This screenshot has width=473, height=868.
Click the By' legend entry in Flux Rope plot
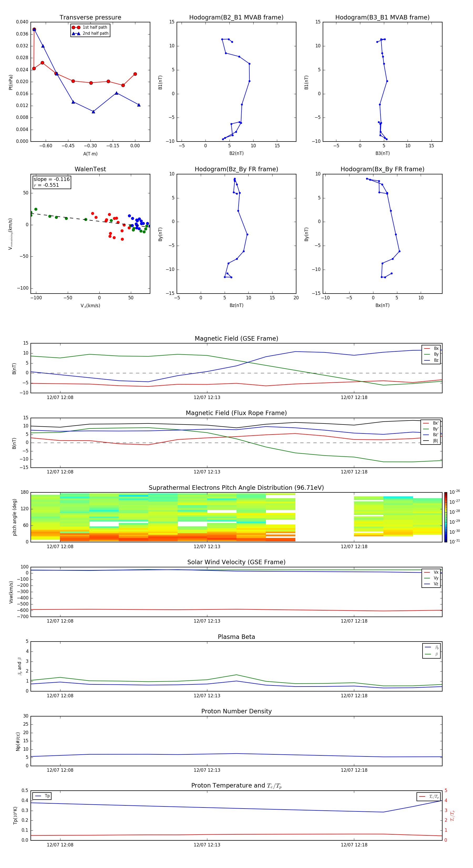pyautogui.click(x=431, y=429)
